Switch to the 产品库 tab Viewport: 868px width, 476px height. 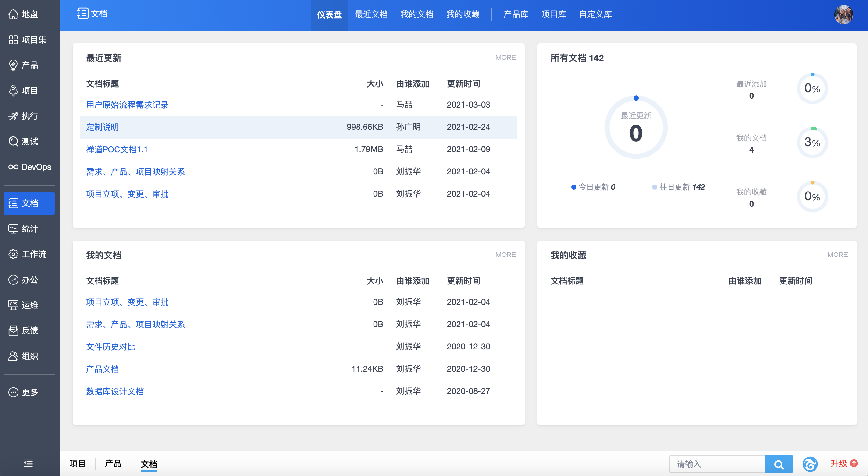click(x=516, y=14)
